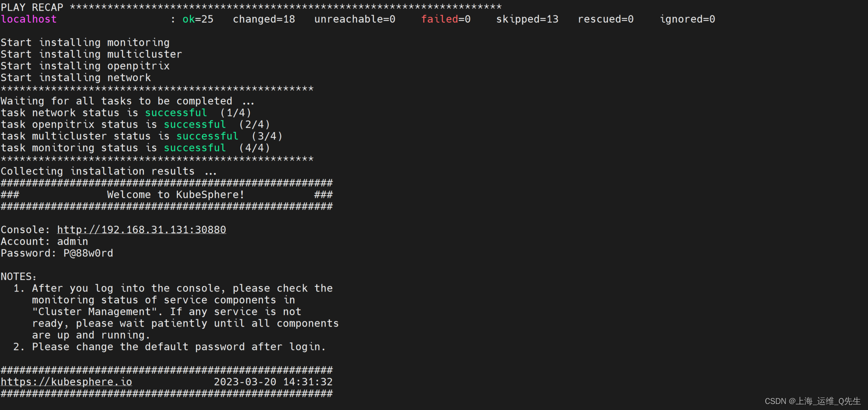Screen dimensions: 868x410
Task: Click the pink localhost hostname text
Action: pos(29,19)
